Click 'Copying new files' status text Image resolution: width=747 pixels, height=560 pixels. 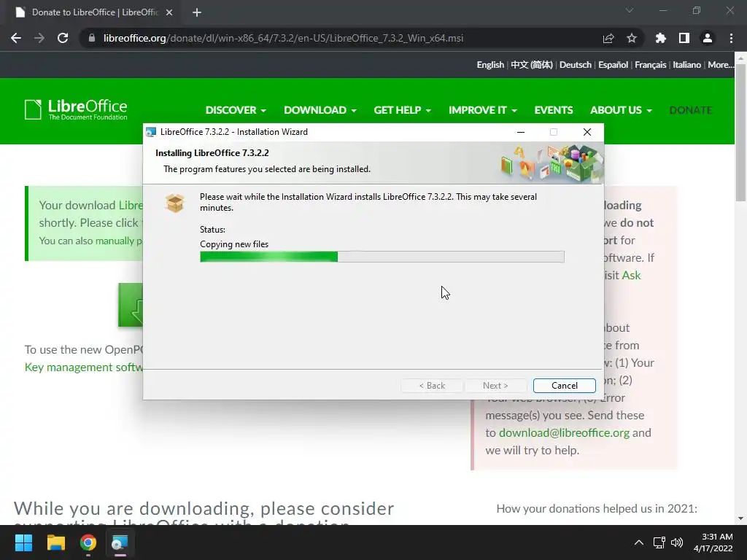click(234, 244)
